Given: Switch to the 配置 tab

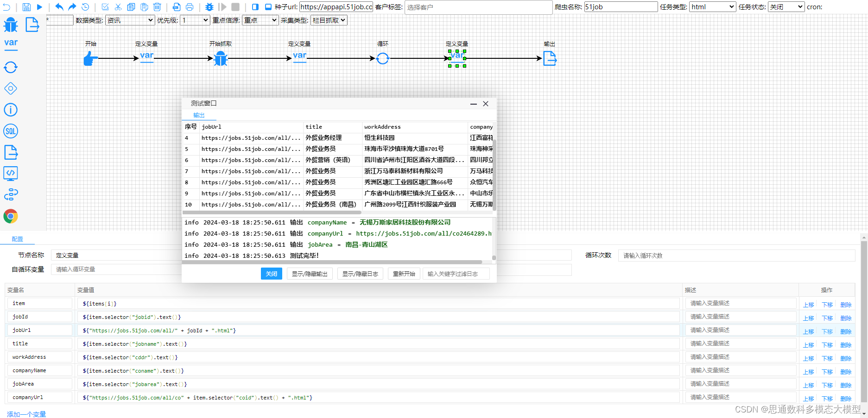Looking at the screenshot, I should (x=17, y=239).
